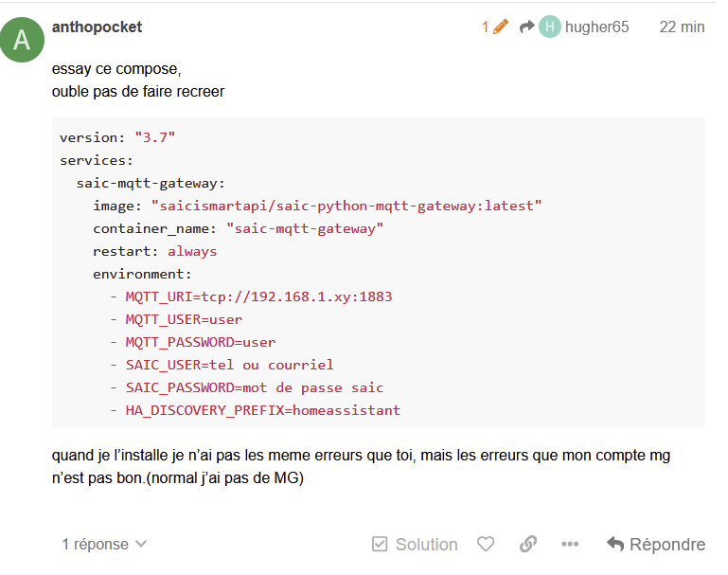728x575 pixels.
Task: Click the Répondre button
Action: (x=656, y=545)
